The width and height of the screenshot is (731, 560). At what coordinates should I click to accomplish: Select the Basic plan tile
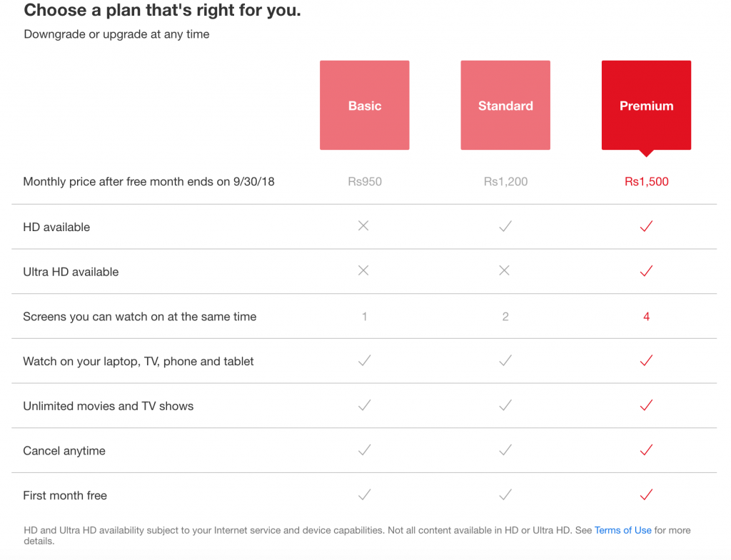click(x=365, y=106)
